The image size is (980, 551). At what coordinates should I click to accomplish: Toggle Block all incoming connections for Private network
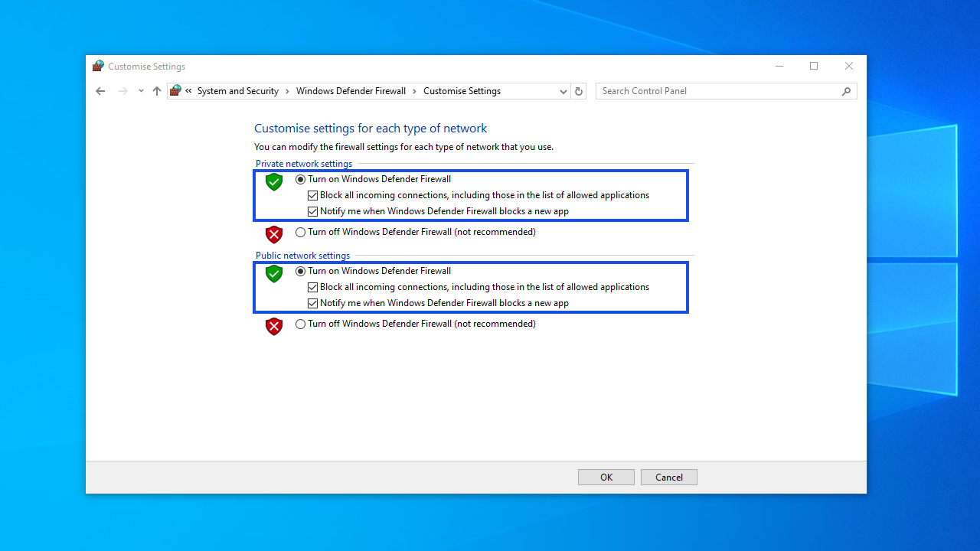click(x=312, y=195)
